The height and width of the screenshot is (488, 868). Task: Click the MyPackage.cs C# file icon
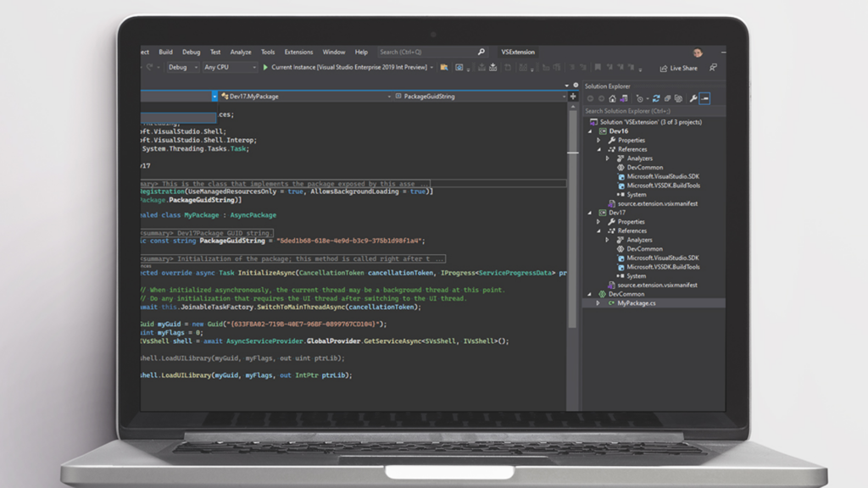[611, 303]
